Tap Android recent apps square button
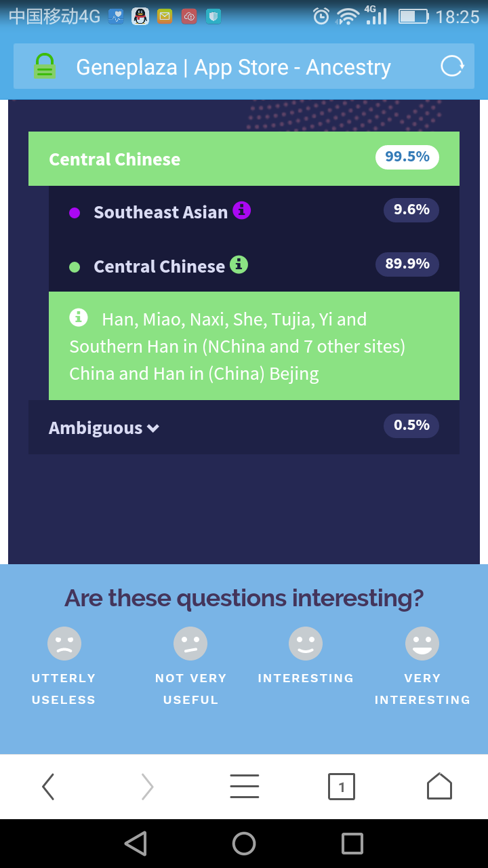Screen dimensions: 488x868 (352, 844)
